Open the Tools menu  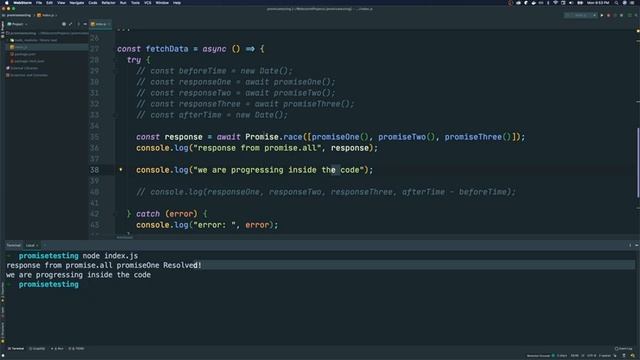point(135,3)
